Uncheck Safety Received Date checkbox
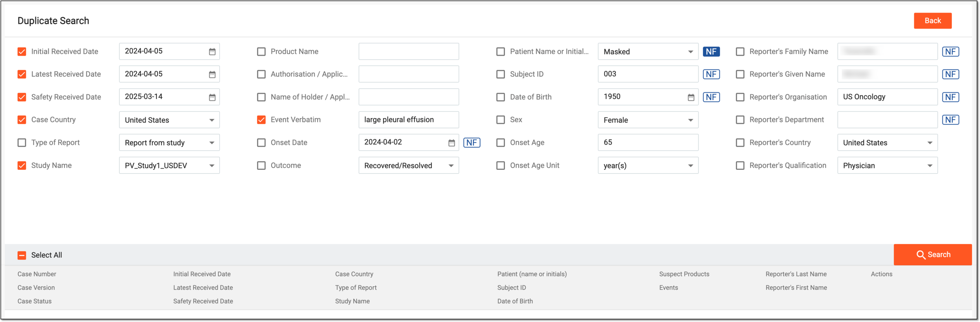The width and height of the screenshot is (980, 322). (x=22, y=97)
